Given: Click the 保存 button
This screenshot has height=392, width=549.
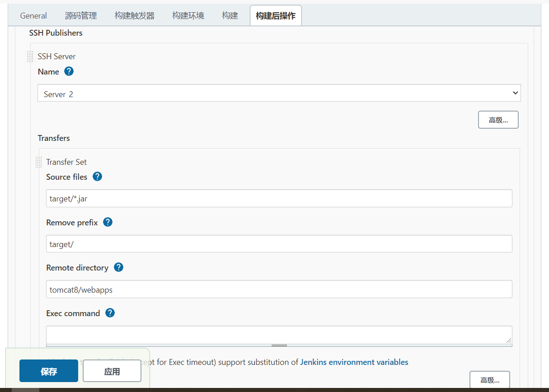Looking at the screenshot, I should pos(48,370).
